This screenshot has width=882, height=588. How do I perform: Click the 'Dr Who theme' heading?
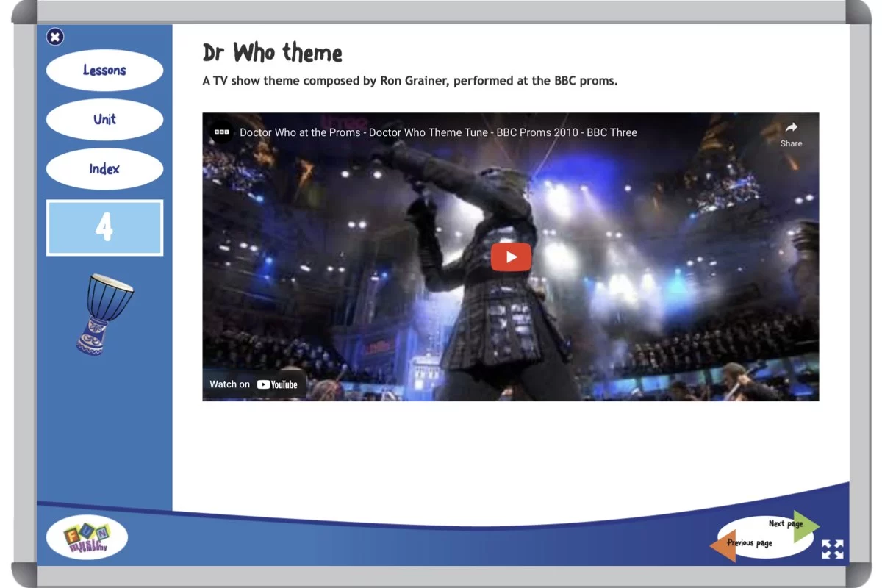pos(272,53)
